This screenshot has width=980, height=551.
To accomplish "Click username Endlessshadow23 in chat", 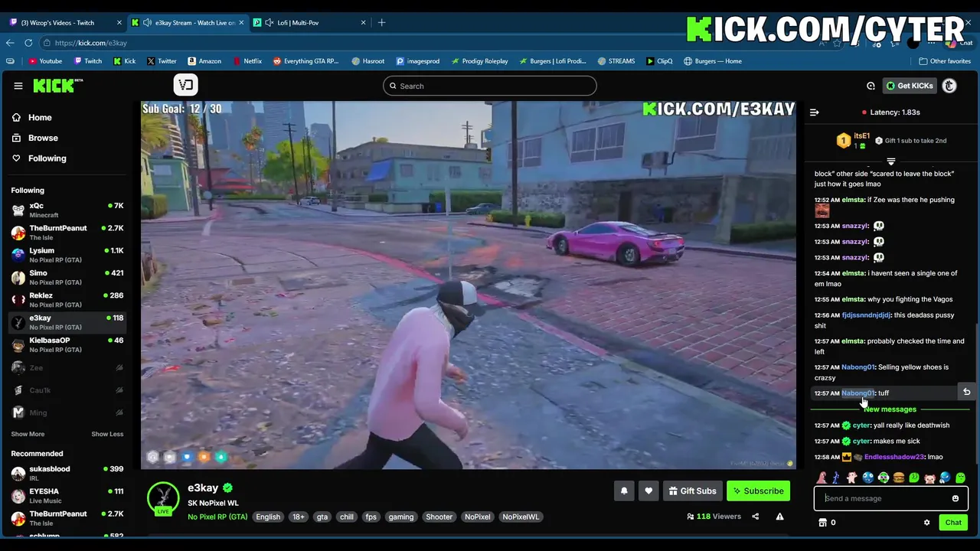I will coord(893,457).
